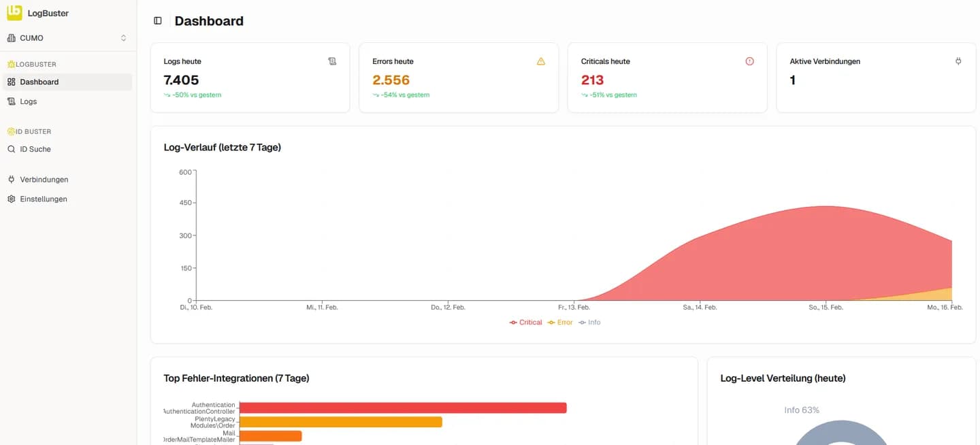Toggle the Info series in chart legend
The width and height of the screenshot is (980, 445).
click(x=589, y=323)
